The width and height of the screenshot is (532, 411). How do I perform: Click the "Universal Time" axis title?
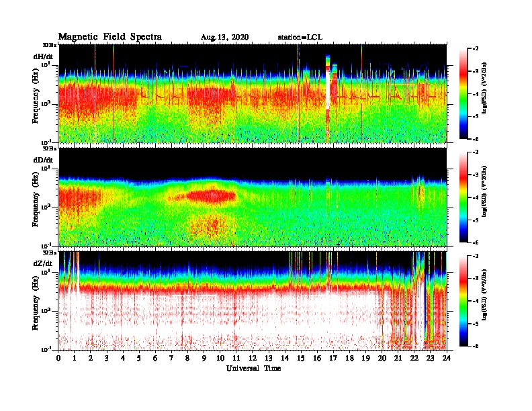click(x=254, y=368)
